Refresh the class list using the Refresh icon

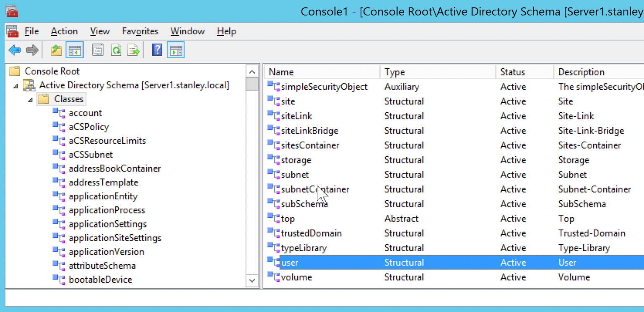pos(116,50)
